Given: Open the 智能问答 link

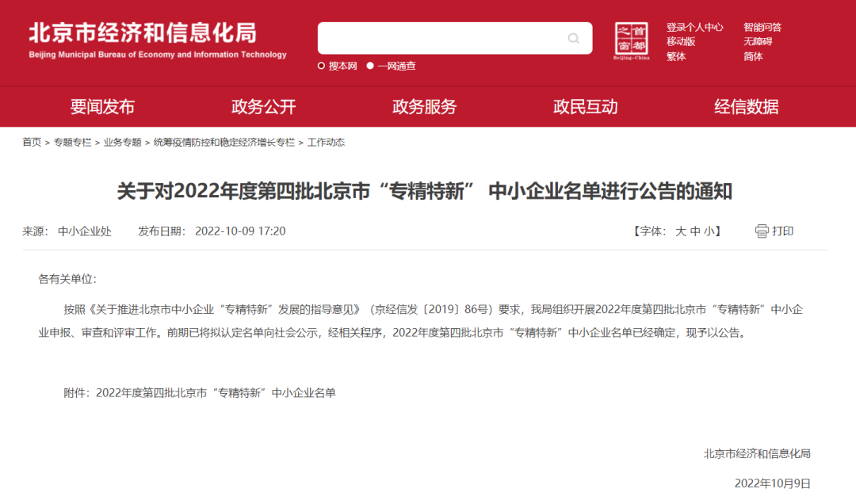Looking at the screenshot, I should tap(762, 27).
